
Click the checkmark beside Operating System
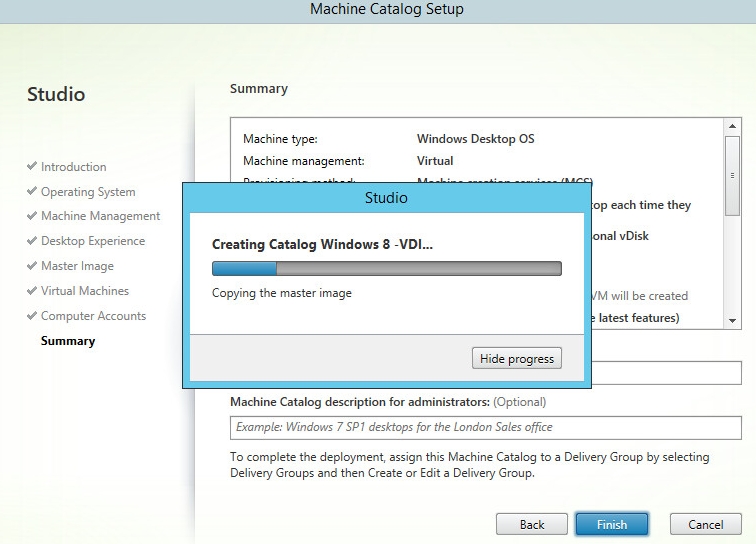click(x=32, y=191)
